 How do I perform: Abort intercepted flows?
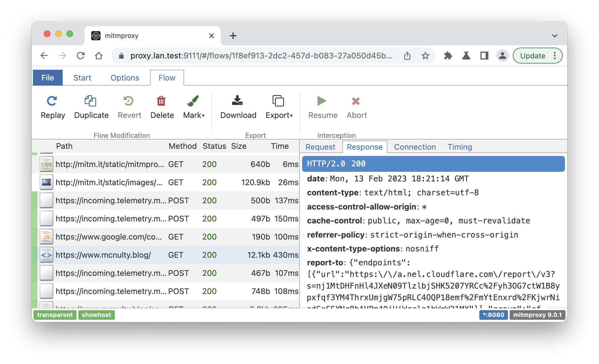click(x=356, y=107)
